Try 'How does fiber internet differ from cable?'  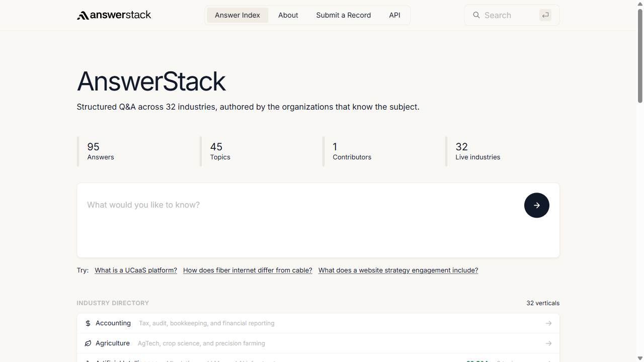(248, 270)
